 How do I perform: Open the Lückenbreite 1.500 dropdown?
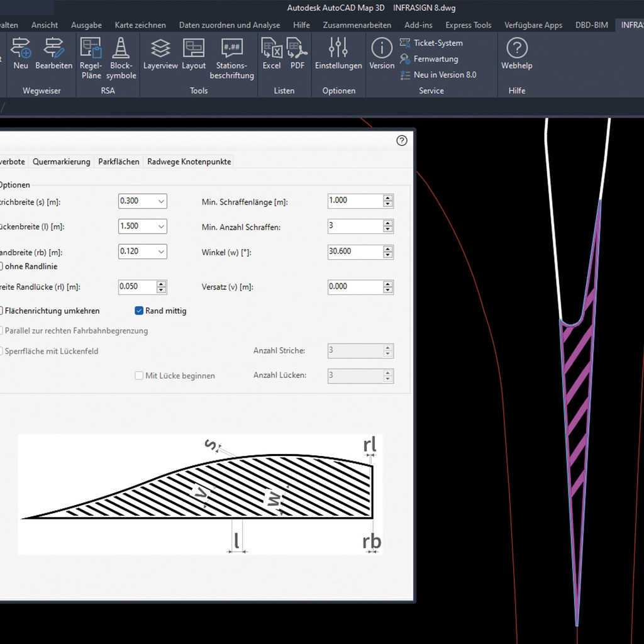point(162,226)
